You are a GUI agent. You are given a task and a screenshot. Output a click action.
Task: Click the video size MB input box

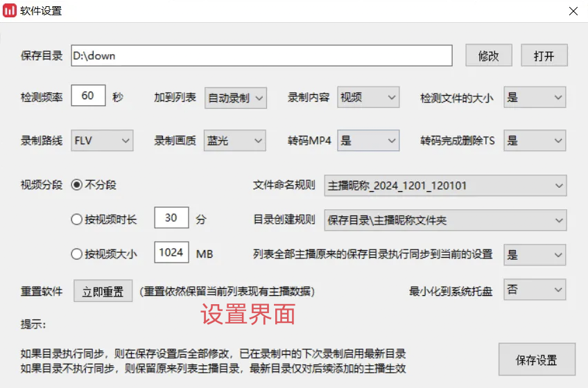tap(171, 252)
